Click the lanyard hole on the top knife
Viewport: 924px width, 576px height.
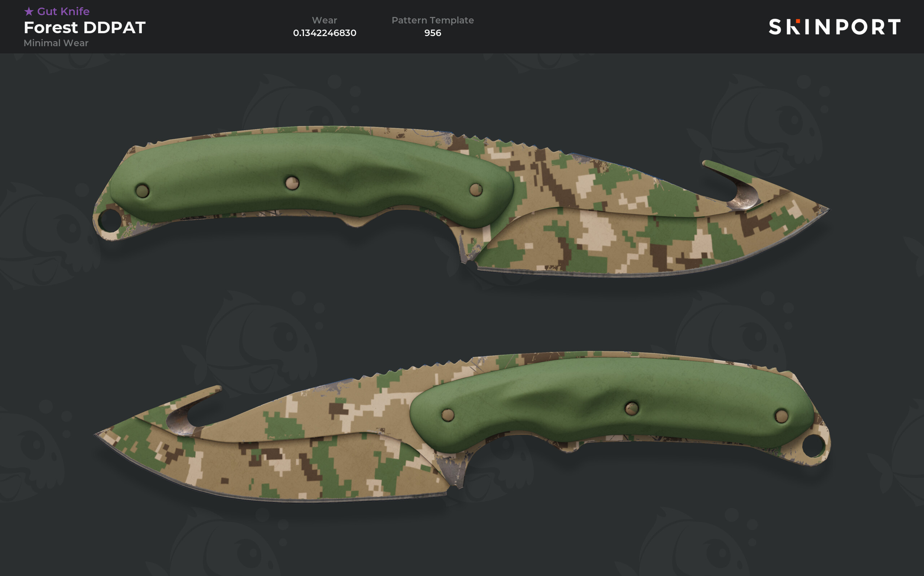(x=109, y=220)
